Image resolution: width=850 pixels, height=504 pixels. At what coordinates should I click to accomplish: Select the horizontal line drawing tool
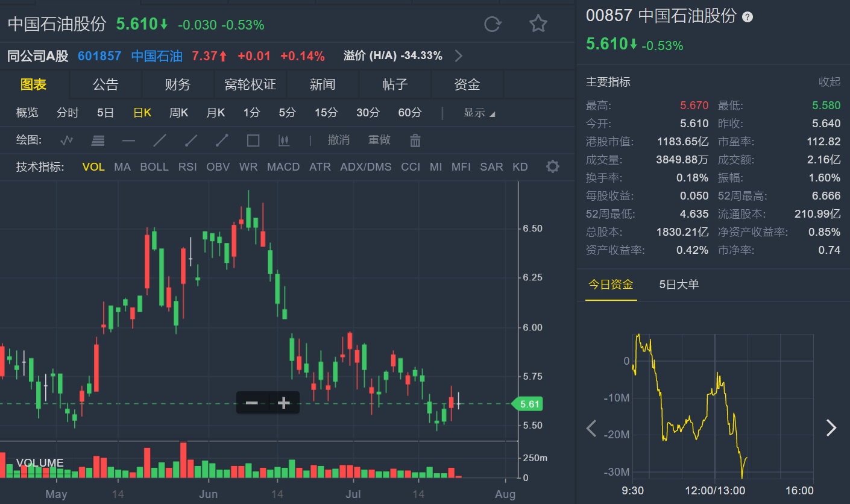[128, 141]
